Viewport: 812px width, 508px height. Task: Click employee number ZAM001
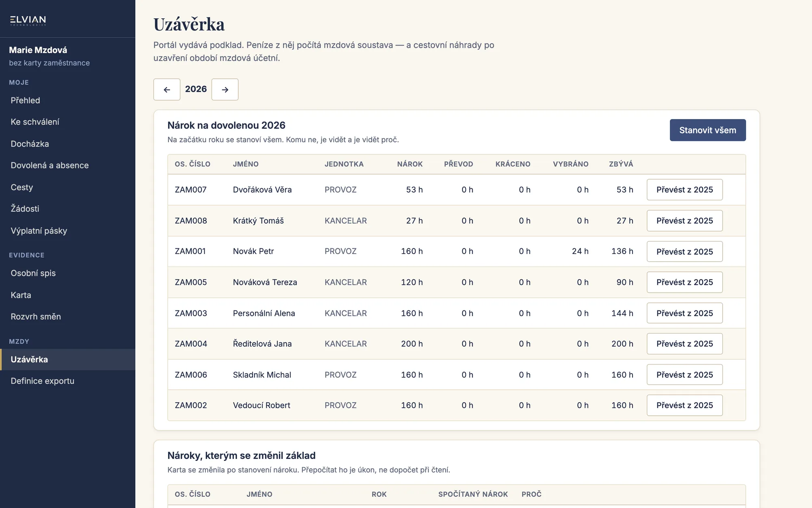[190, 251]
